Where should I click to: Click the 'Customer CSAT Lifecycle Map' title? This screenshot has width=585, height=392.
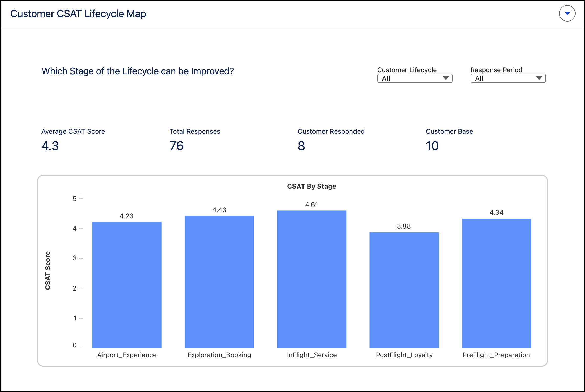(78, 14)
